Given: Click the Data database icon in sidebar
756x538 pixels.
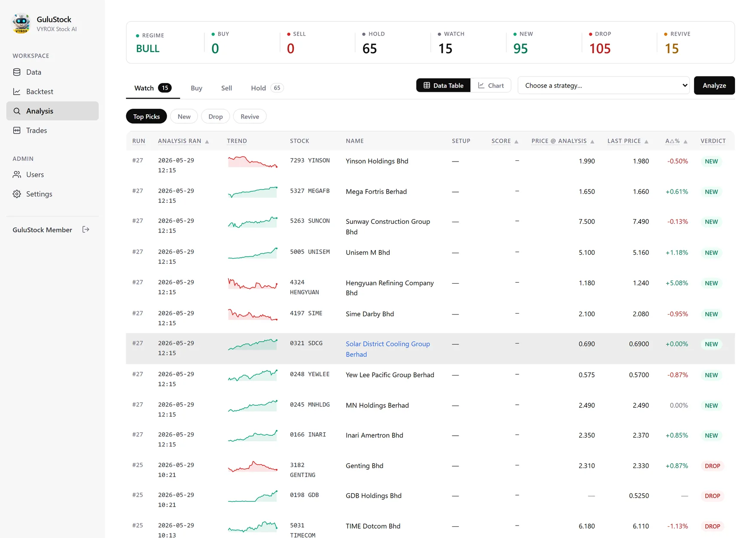Looking at the screenshot, I should click(17, 72).
